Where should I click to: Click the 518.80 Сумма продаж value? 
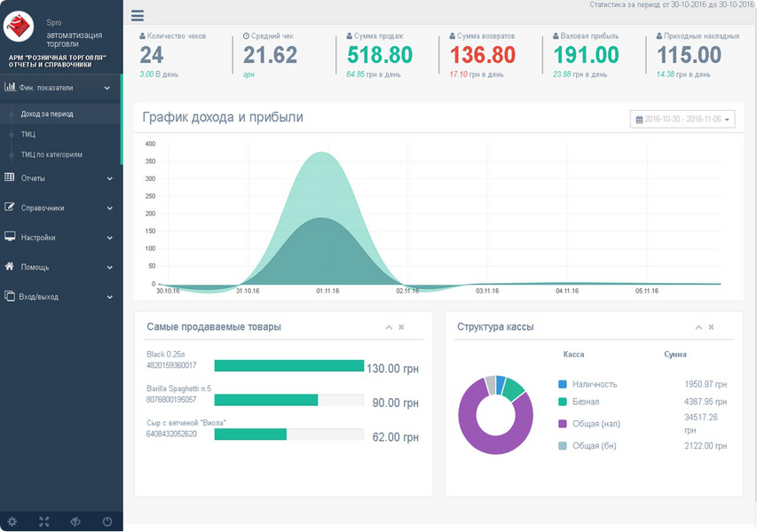pyautogui.click(x=380, y=54)
